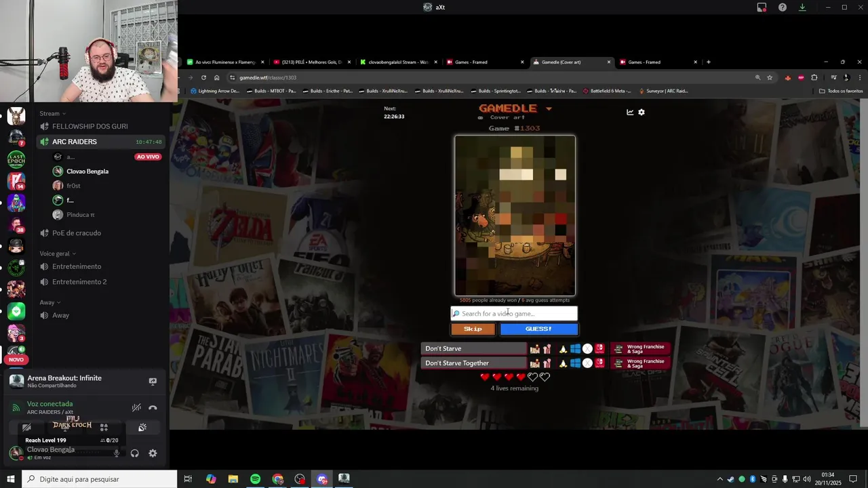The width and height of the screenshot is (868, 488).
Task: Click Linux penguin icon in Don't Starve row
Action: click(x=562, y=348)
